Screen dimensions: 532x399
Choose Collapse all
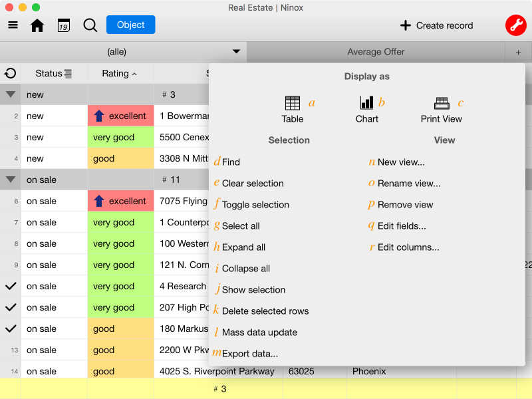point(246,269)
